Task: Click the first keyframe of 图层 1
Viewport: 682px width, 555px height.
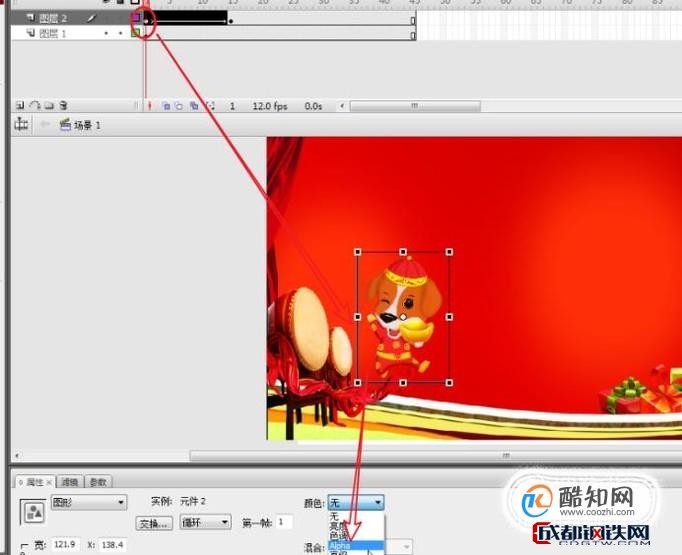Action: (146, 34)
